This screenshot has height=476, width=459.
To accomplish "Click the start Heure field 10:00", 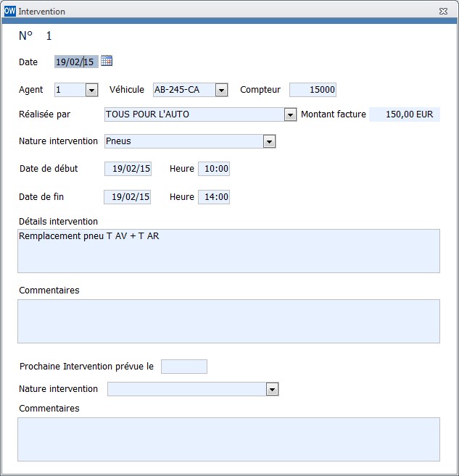I will coord(214,169).
